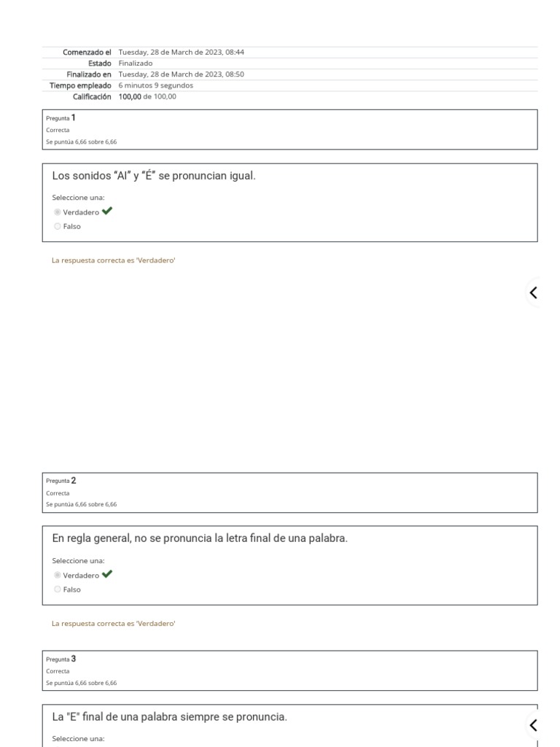Click the Pregunta 2 header label
Screen dimensions: 560x747
click(61, 480)
